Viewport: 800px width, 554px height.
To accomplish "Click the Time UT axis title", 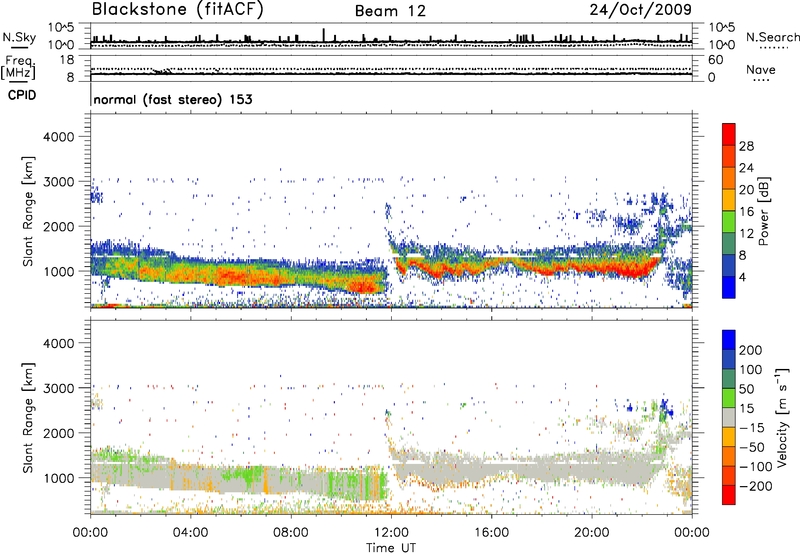I will pos(391,547).
